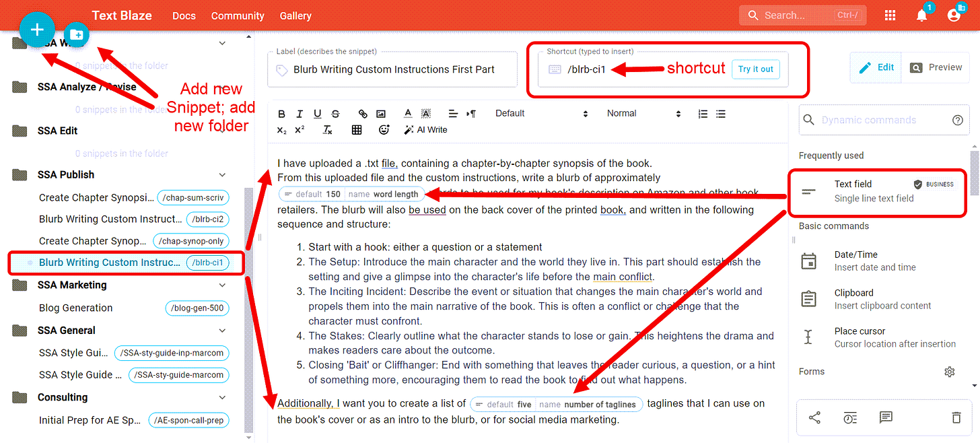This screenshot has width=980, height=443.
Task: Toggle bold formatting in editor toolbar
Action: click(x=282, y=114)
